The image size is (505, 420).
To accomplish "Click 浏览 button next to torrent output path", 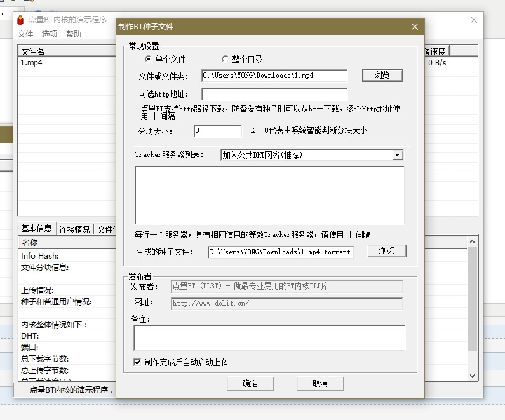I will pos(386,250).
